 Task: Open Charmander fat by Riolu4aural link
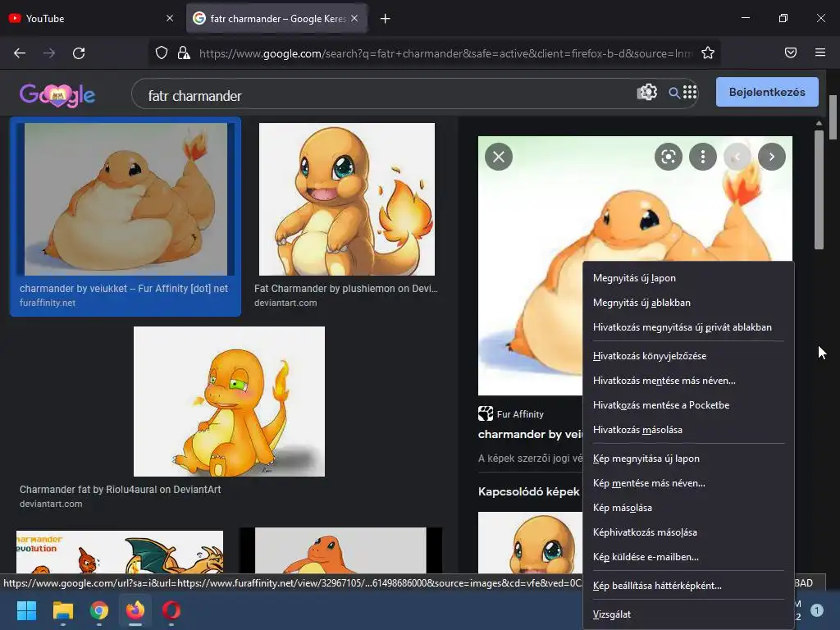point(120,490)
